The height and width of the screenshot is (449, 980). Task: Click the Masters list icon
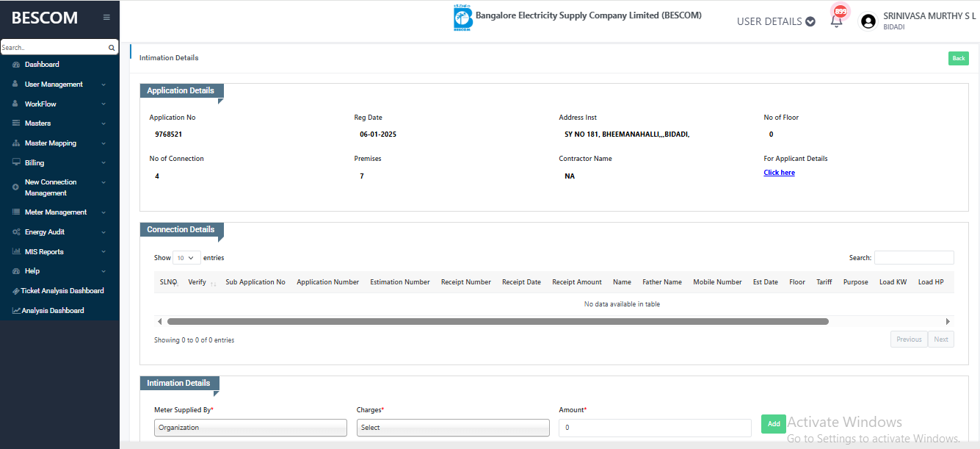coord(16,123)
